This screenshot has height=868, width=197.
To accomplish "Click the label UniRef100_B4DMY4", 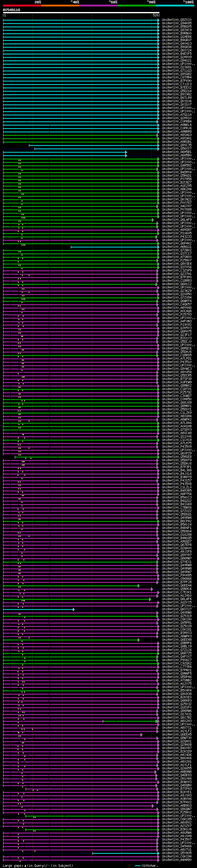I will point(176,172).
